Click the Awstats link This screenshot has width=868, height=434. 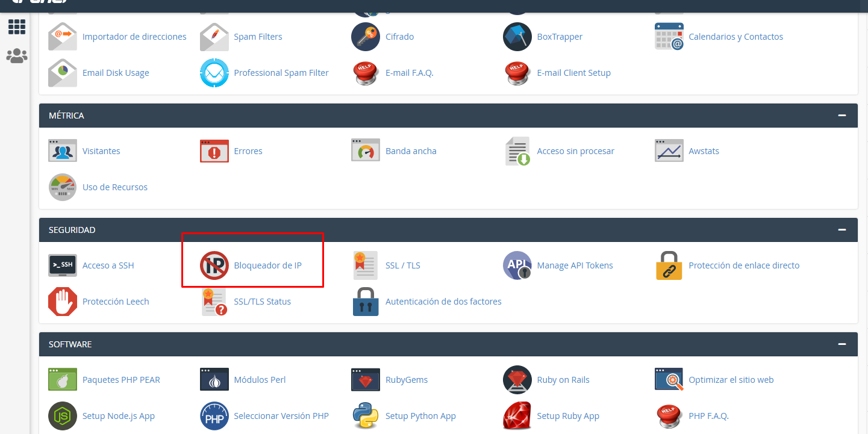coord(704,151)
